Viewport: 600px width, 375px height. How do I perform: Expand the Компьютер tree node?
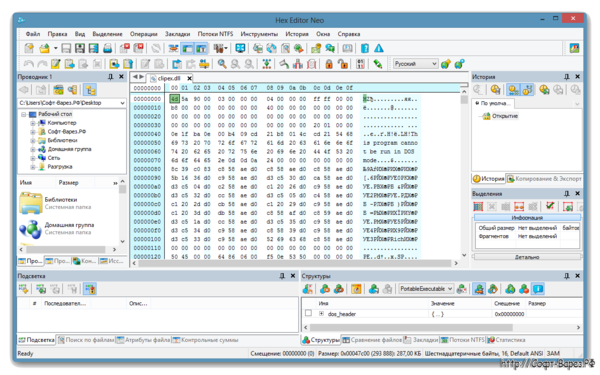pyautogui.click(x=33, y=123)
